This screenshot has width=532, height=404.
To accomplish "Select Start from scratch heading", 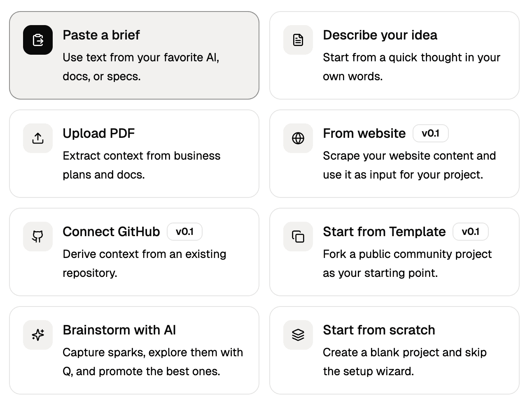I will pyautogui.click(x=379, y=330).
